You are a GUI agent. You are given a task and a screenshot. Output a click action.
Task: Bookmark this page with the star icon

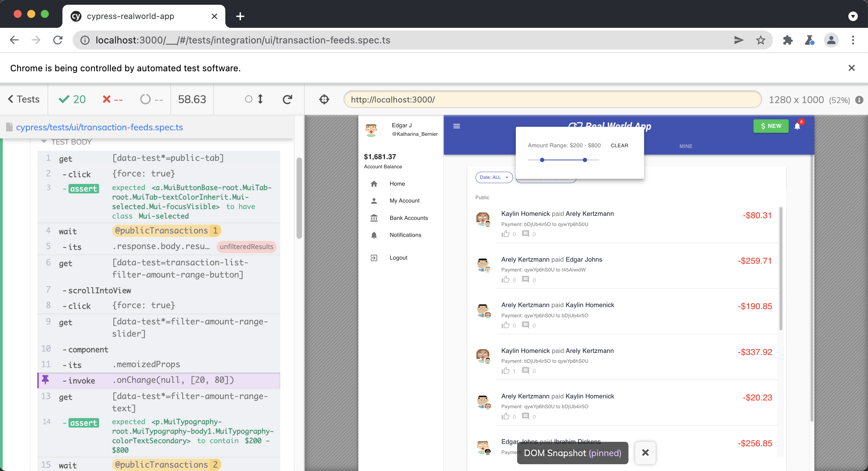[761, 40]
